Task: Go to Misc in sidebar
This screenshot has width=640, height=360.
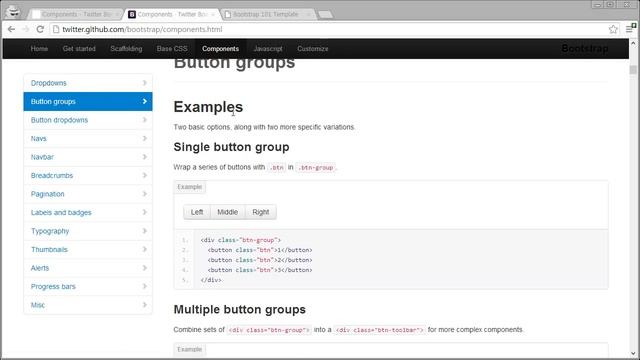Action: coord(88,305)
